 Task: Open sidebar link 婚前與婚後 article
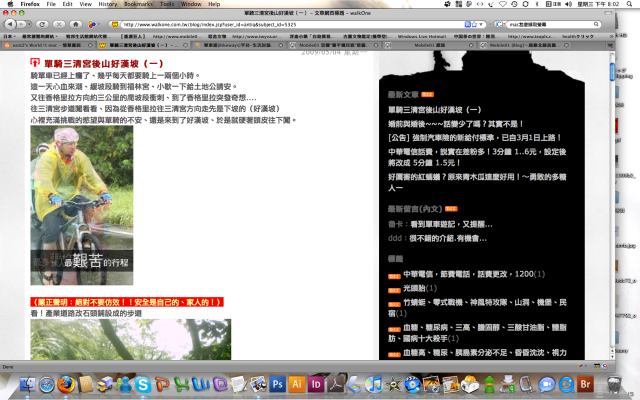coord(456,124)
